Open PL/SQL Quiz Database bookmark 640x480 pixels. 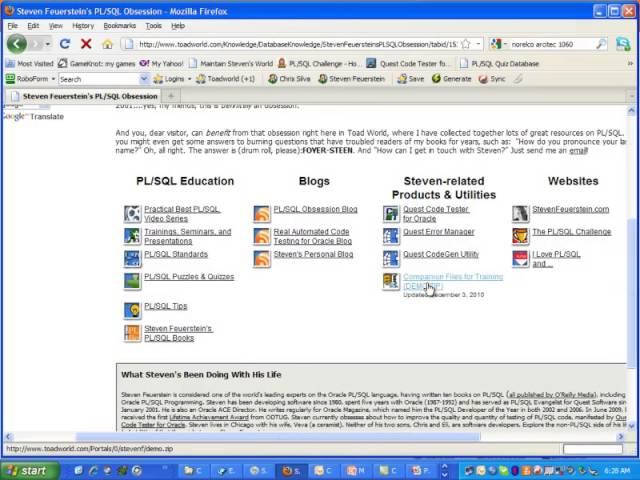coord(499,64)
